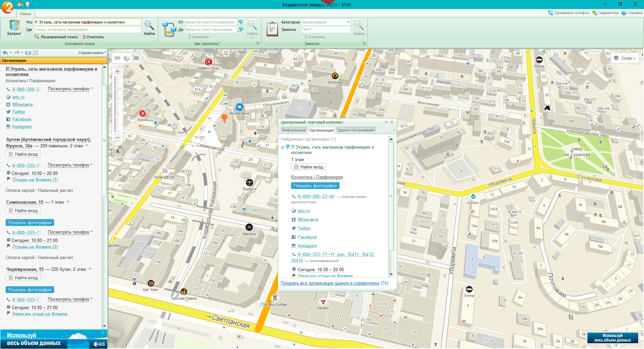Click the Мирина marker on map
This screenshot has width=644, height=349.
click(335, 76)
